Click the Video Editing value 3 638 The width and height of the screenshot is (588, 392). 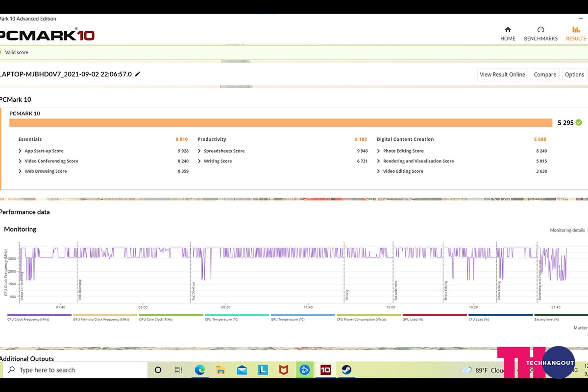click(541, 171)
